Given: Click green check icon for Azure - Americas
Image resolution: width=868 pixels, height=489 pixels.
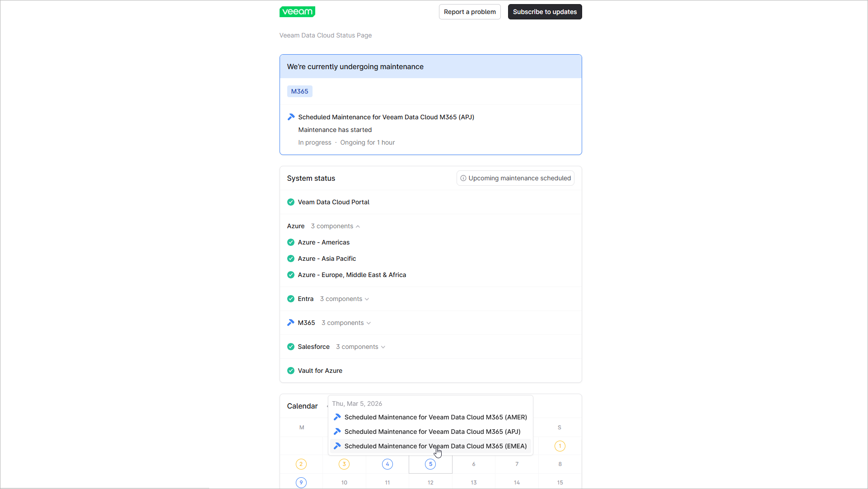Looking at the screenshot, I should coord(291,242).
